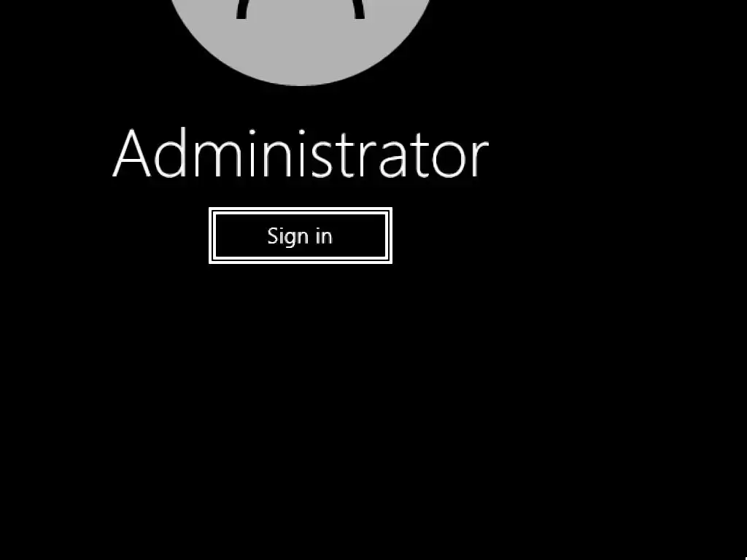Click the words Sign in
This screenshot has width=747, height=560.
300,236
